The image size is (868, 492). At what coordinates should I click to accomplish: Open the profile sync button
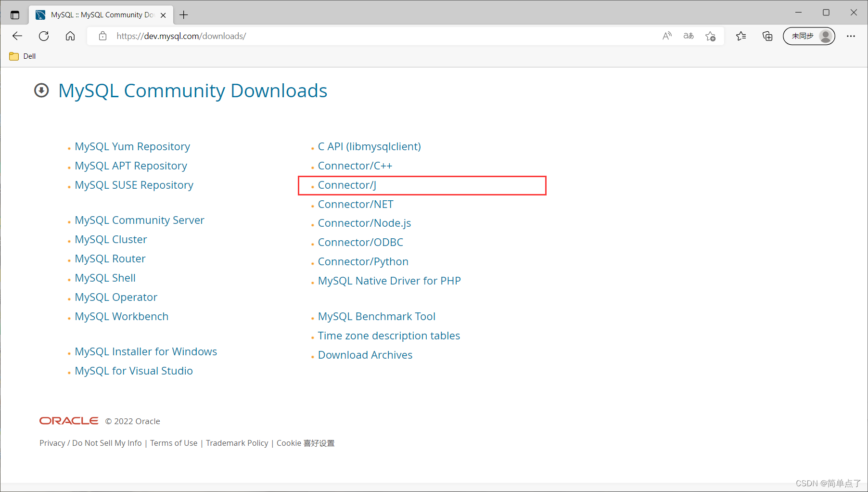(809, 36)
